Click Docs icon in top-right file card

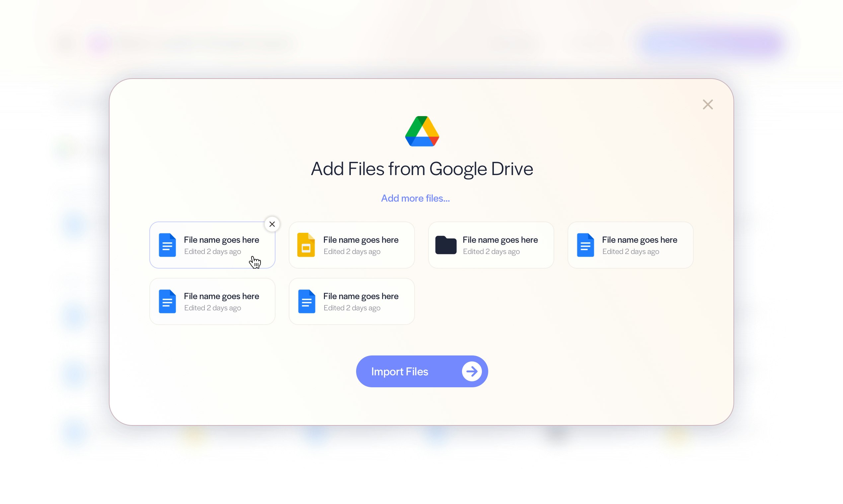585,245
